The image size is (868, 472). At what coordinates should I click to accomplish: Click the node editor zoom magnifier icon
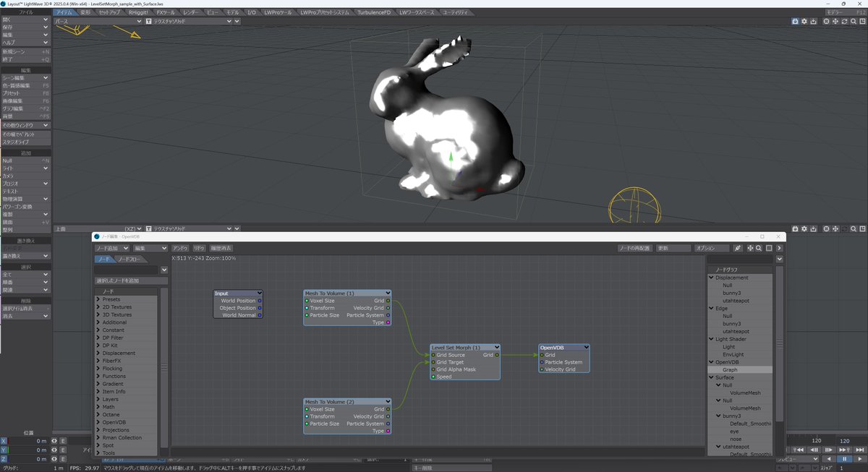point(759,248)
